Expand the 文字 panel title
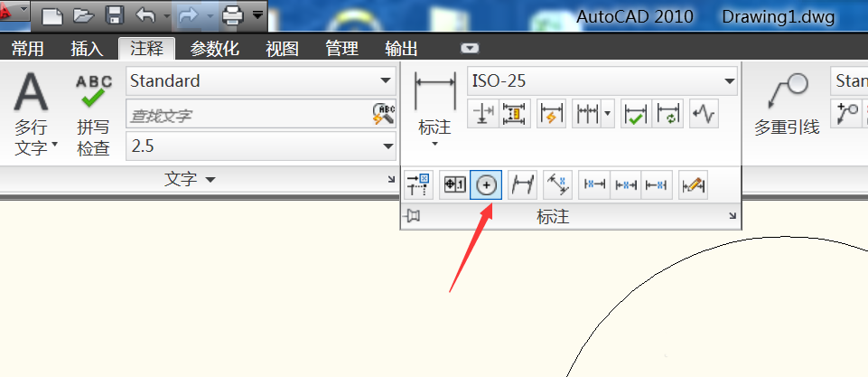 pos(190,179)
